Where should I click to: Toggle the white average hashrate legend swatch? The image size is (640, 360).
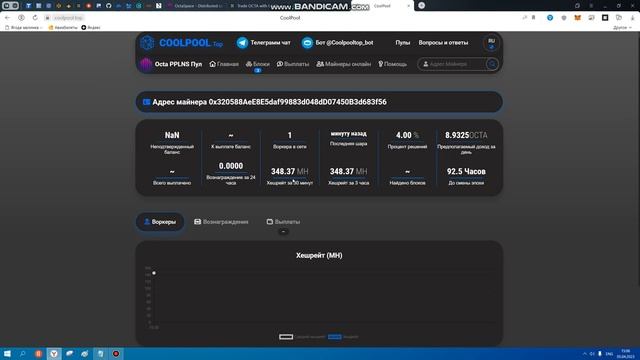(286, 337)
